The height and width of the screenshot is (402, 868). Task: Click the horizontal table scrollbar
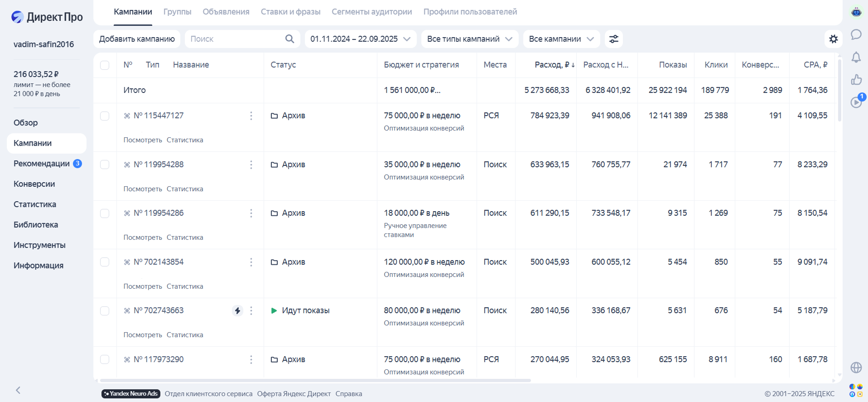(x=315, y=380)
